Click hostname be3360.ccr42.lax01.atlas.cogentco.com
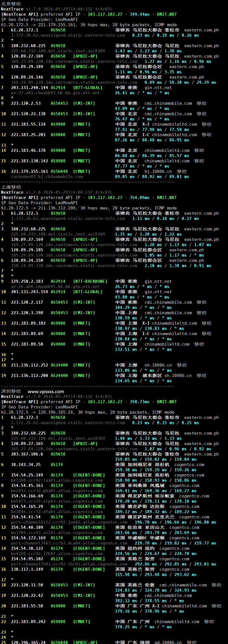This screenshot has width=228, height=644. [x=57, y=480]
